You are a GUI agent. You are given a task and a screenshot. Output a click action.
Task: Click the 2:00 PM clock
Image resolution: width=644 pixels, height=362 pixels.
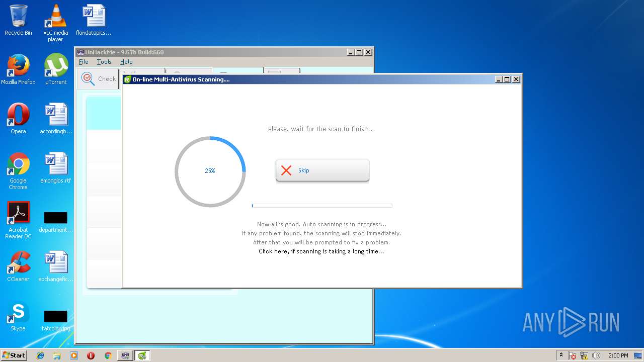[618, 355]
